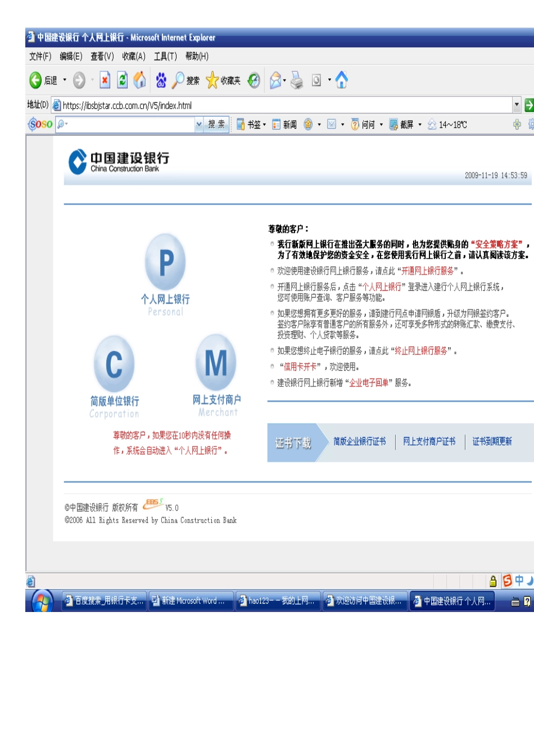Click the green plus icon in SOSO toolbar
Viewport: 534px width, 756px height.
[517, 124]
